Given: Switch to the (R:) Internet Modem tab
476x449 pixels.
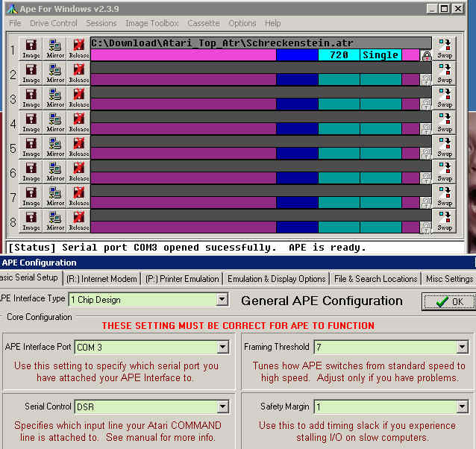Looking at the screenshot, I should pos(101,279).
